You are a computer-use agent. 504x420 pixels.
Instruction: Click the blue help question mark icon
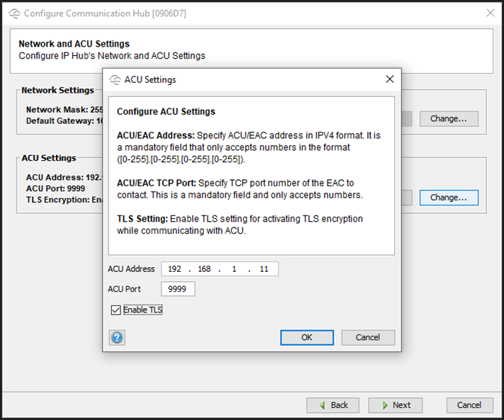point(117,338)
